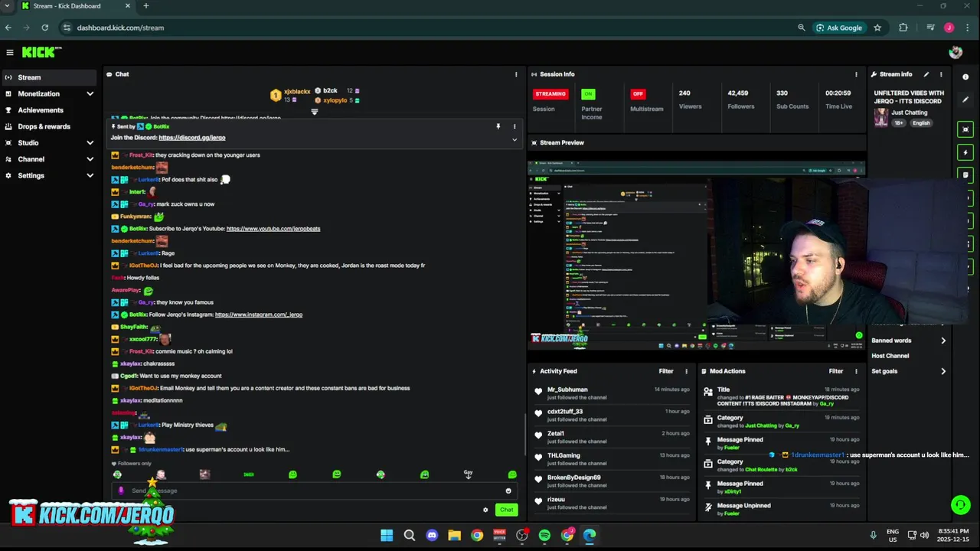
Task: Open Windows Start menu on taskbar
Action: (387, 535)
